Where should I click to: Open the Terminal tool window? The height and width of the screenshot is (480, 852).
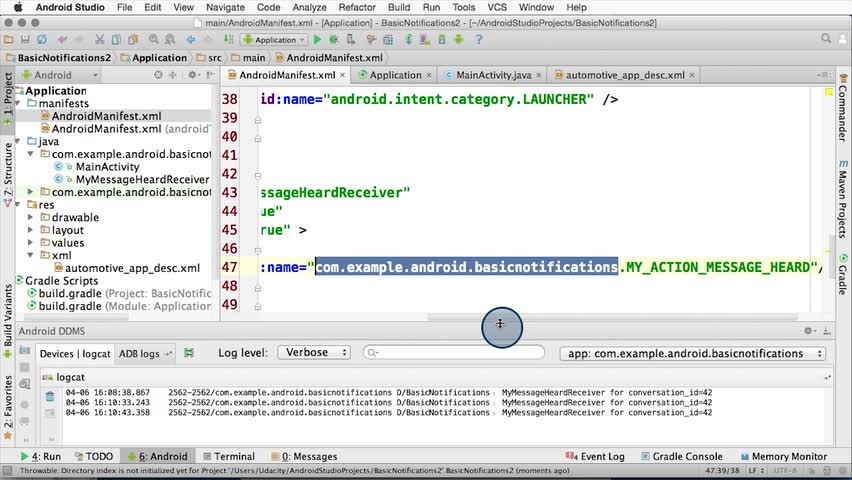pos(229,457)
